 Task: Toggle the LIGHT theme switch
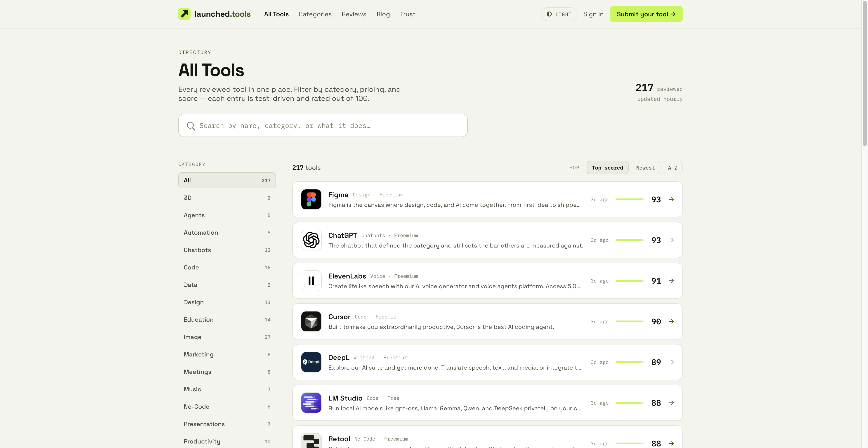[559, 14]
